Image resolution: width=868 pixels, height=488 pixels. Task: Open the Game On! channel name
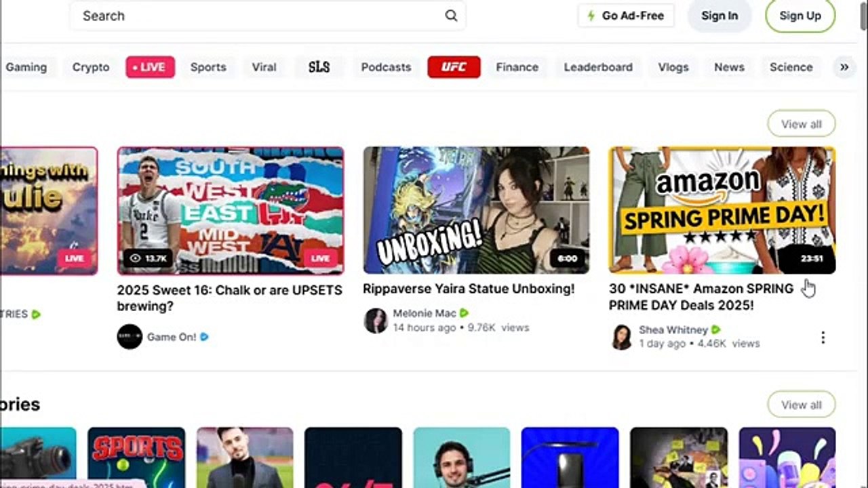tap(172, 337)
